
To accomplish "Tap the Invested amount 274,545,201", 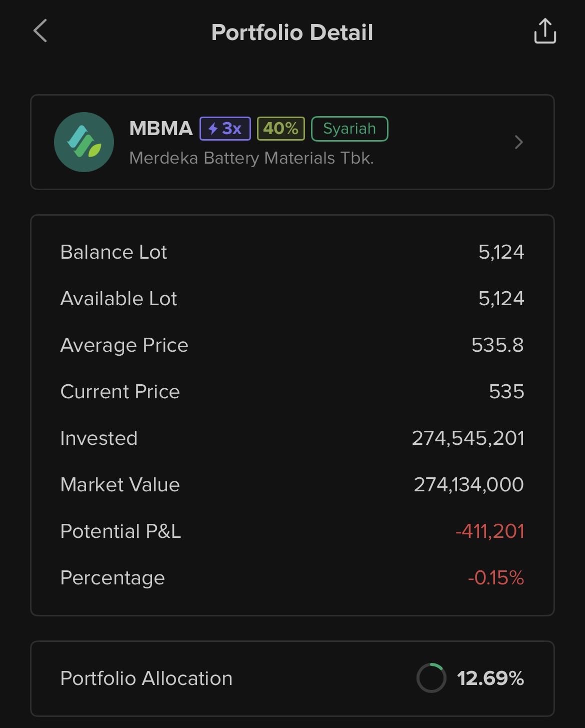I will point(468,438).
